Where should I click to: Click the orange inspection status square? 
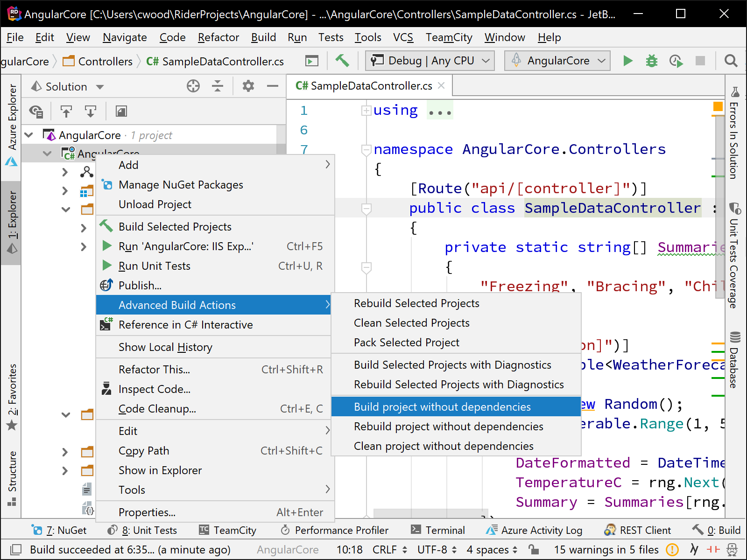718,107
